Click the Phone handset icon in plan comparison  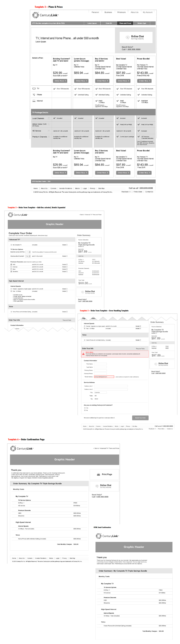(34, 95)
